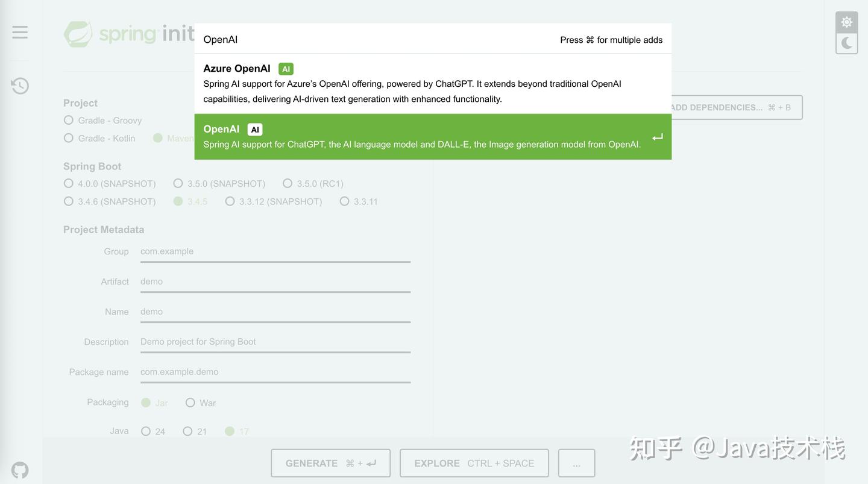Click the AI badge next to Azure OpenAI
Image resolution: width=868 pixels, height=484 pixels.
(286, 68)
